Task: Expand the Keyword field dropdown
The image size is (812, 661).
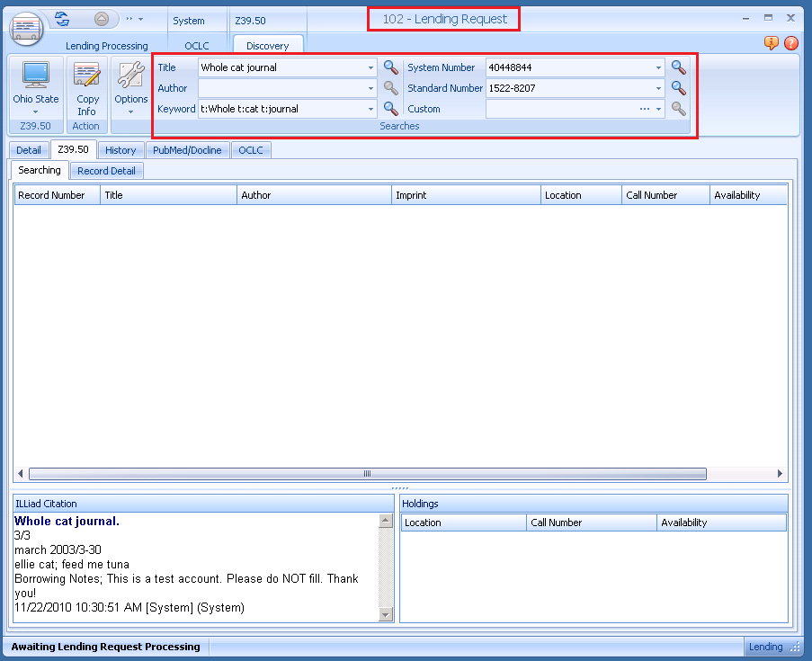Action: tap(370, 109)
